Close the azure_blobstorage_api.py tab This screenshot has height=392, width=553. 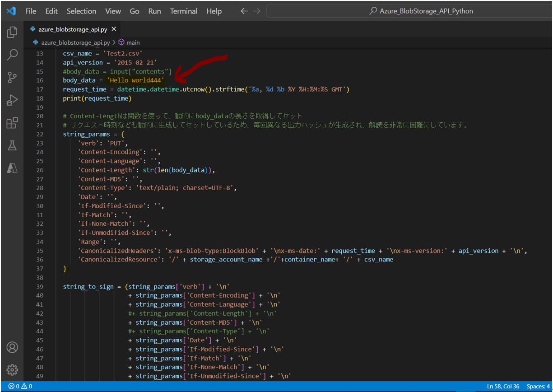click(114, 29)
